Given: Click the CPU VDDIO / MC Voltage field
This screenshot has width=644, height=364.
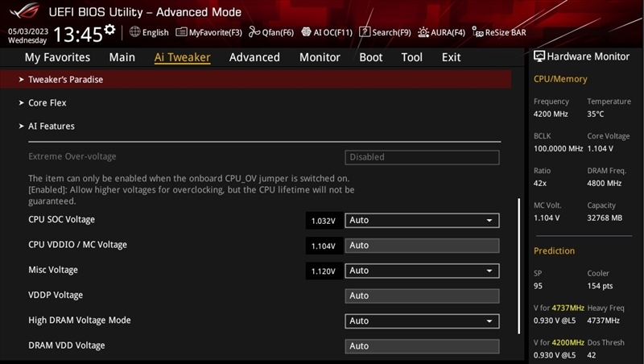Looking at the screenshot, I should pyautogui.click(x=422, y=246).
